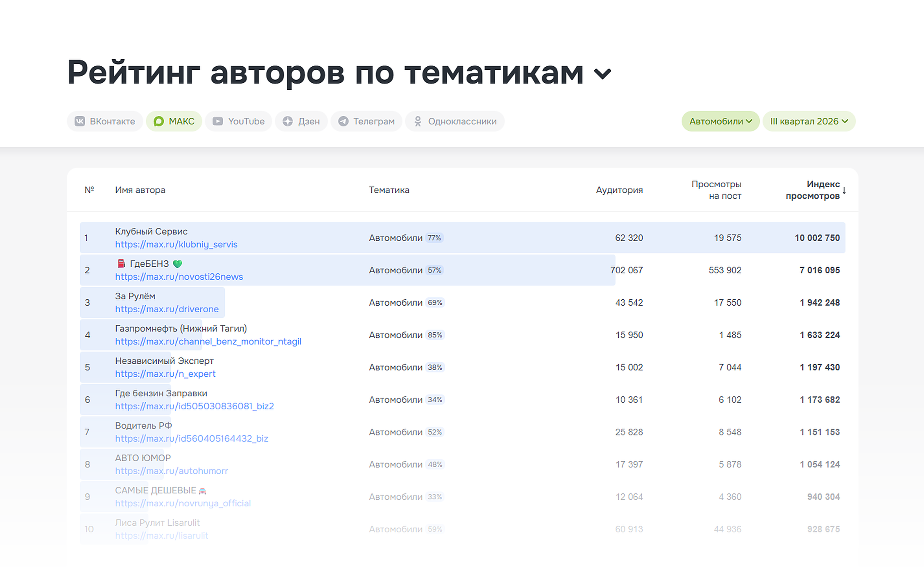
Task: Click the Одноклассники logo icon
Action: [x=417, y=121]
